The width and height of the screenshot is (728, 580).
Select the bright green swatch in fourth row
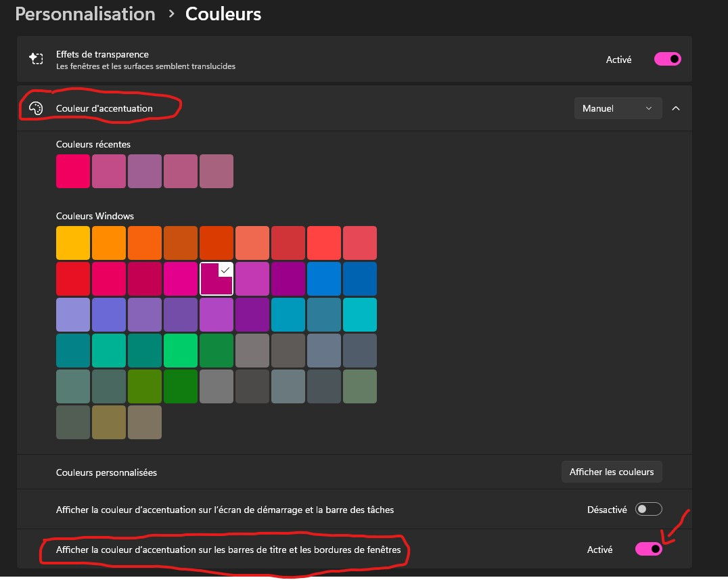click(181, 351)
